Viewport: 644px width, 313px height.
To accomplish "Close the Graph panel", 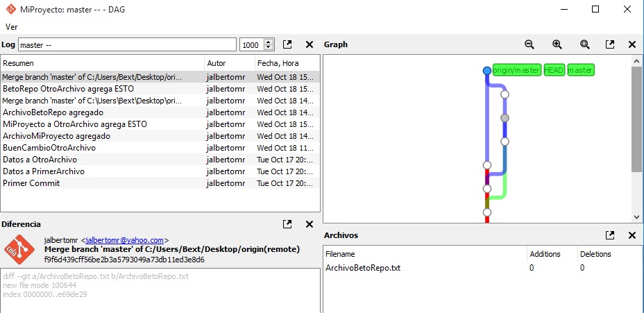I will pos(632,44).
